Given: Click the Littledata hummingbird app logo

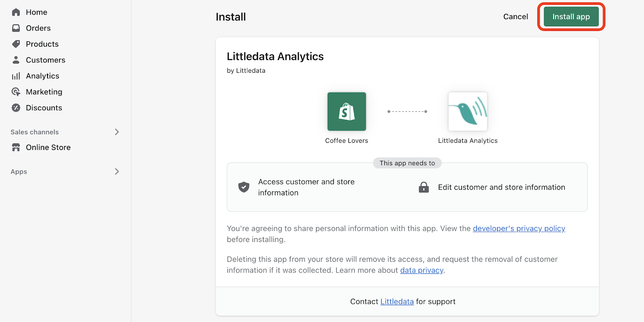Looking at the screenshot, I should coord(468,112).
